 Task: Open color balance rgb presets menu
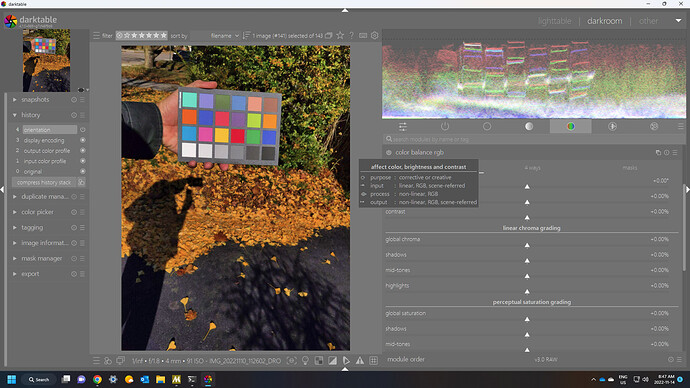[675, 153]
